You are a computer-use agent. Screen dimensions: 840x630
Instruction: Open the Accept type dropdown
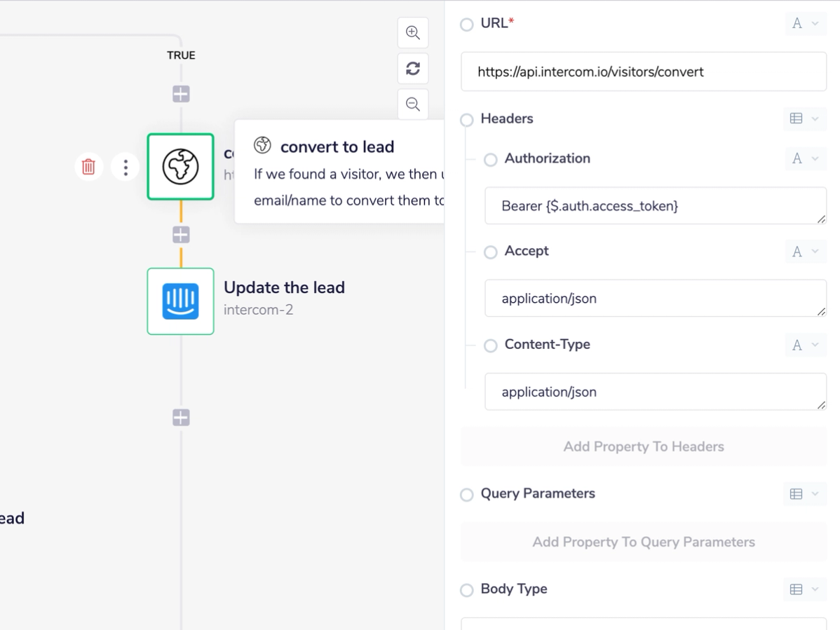(x=805, y=252)
